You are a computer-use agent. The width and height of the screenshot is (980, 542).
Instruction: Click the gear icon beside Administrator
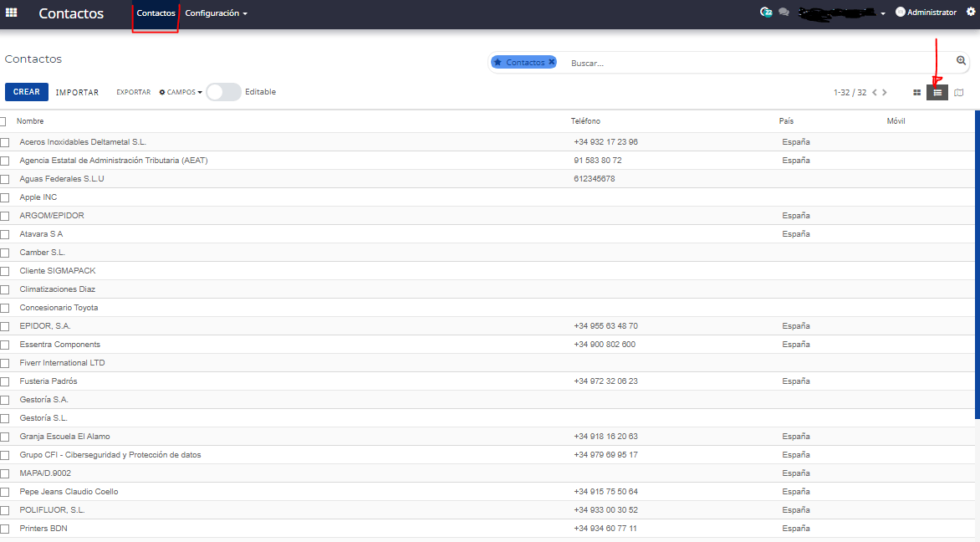(971, 12)
